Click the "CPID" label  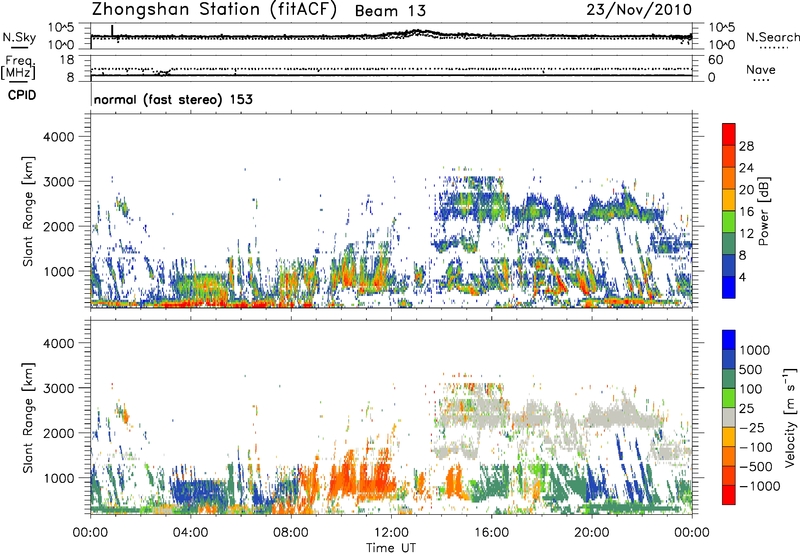22,95
